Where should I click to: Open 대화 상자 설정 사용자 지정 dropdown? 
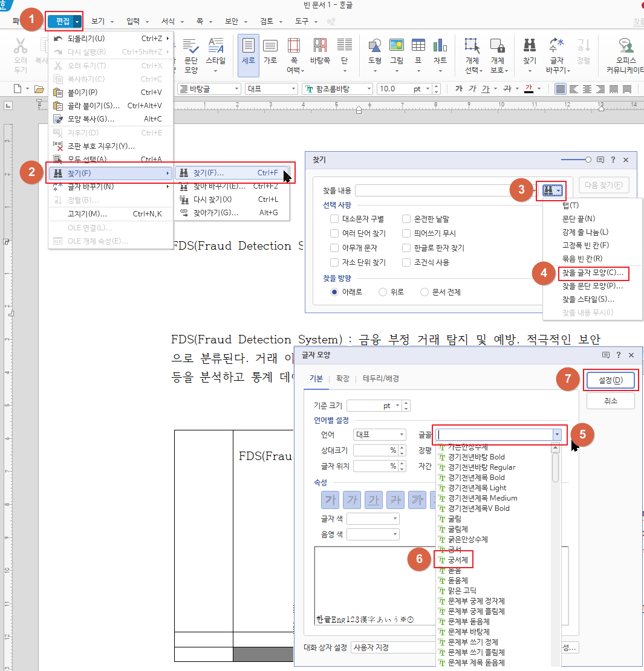click(x=392, y=647)
